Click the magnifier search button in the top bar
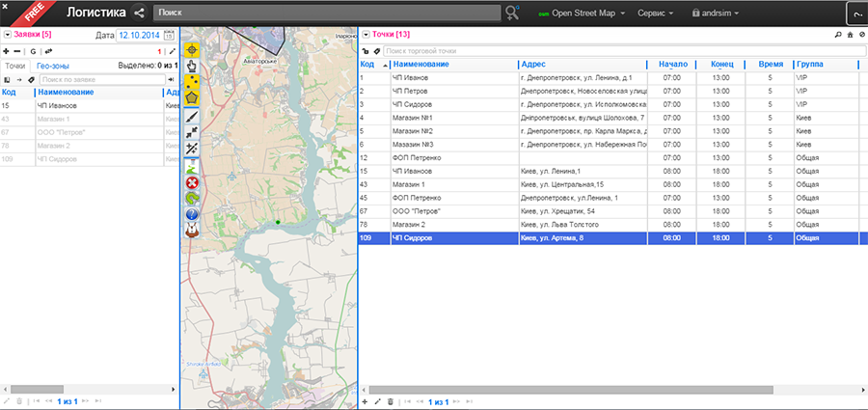Screen dimensions: 868x410 513,13
